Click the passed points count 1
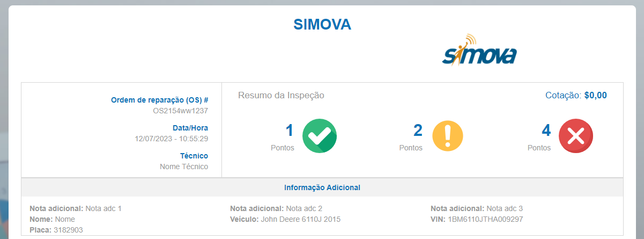 290,131
